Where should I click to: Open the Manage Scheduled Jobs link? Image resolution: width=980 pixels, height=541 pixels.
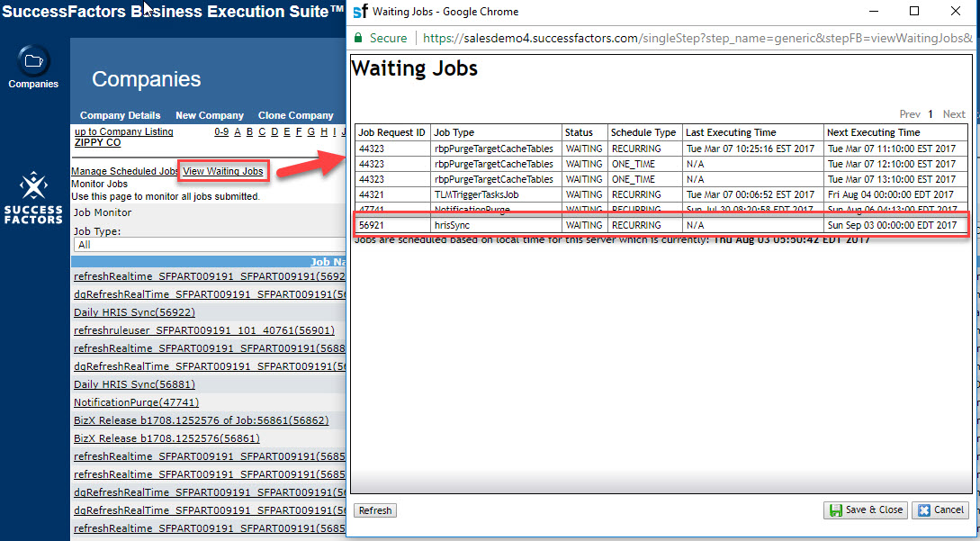click(125, 171)
